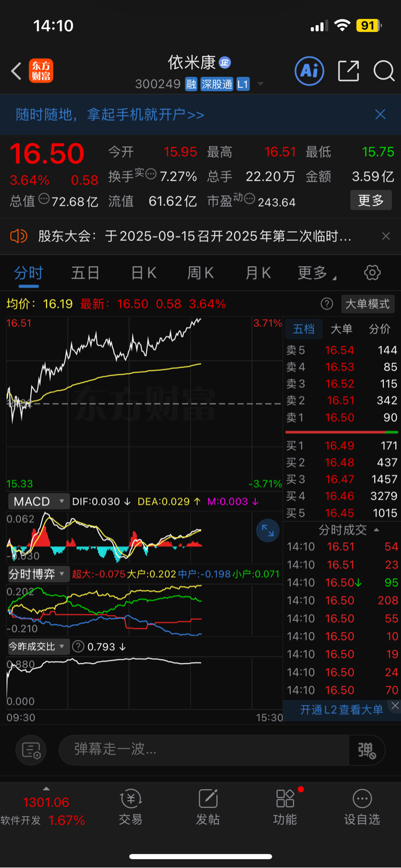Select the 五档 order book tab
This screenshot has height=868, width=401.
coord(304,329)
